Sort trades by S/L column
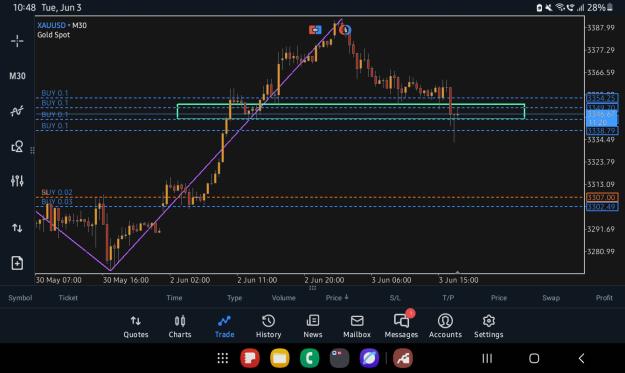Screen dimensions: 625x373 pos(395,298)
